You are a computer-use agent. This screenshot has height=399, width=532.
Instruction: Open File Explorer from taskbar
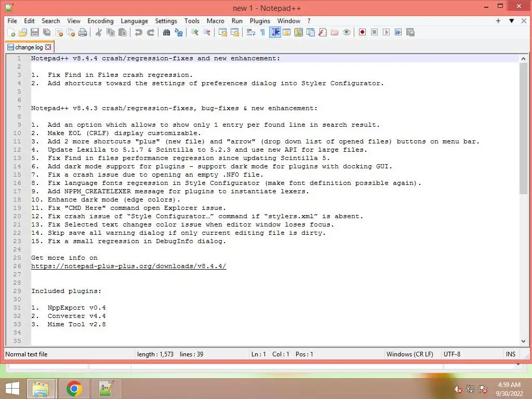tap(41, 389)
